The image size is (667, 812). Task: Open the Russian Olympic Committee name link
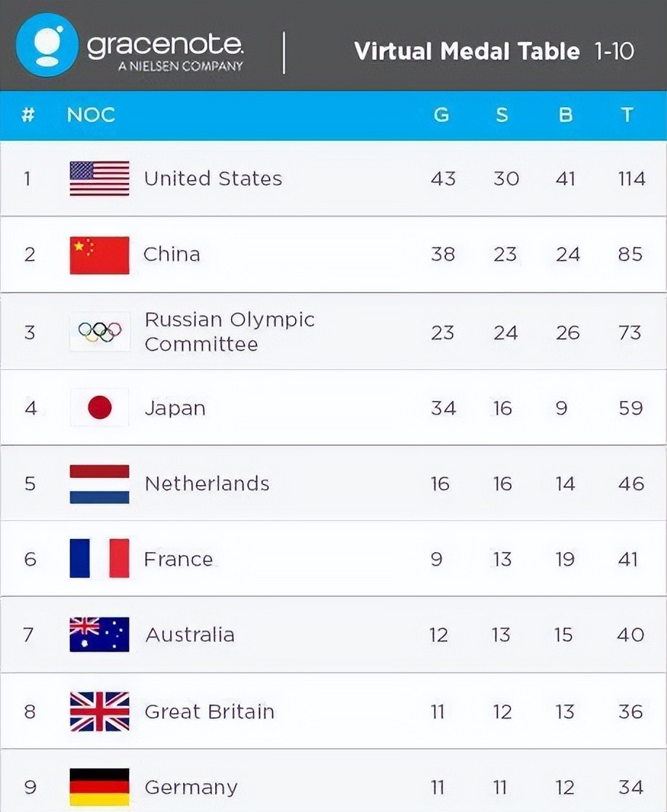[230, 332]
